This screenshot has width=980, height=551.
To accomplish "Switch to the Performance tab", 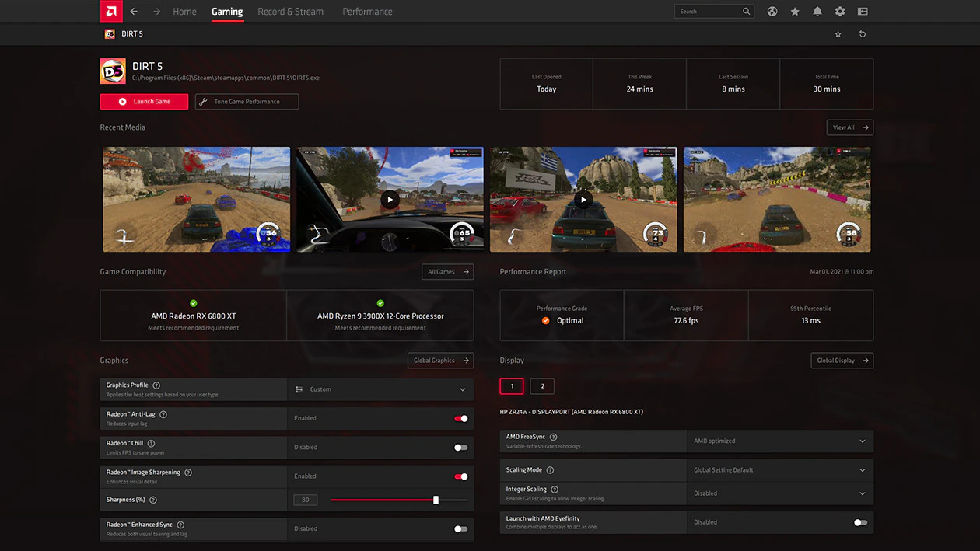I will (366, 11).
